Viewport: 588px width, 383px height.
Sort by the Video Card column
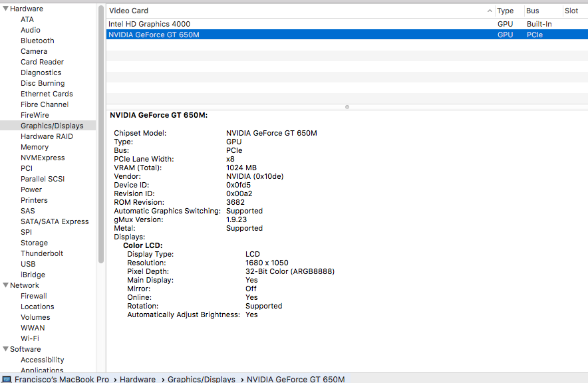tap(300, 11)
